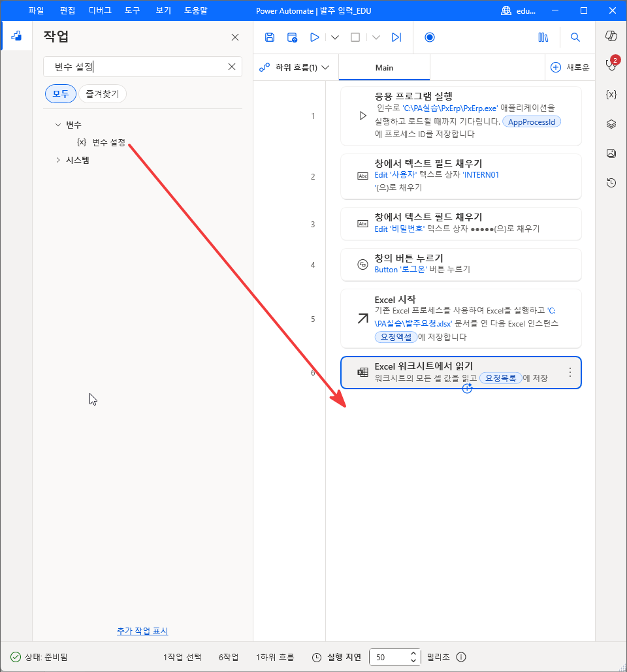Expand the 시스템 group chevron
627x672 pixels.
coord(58,160)
